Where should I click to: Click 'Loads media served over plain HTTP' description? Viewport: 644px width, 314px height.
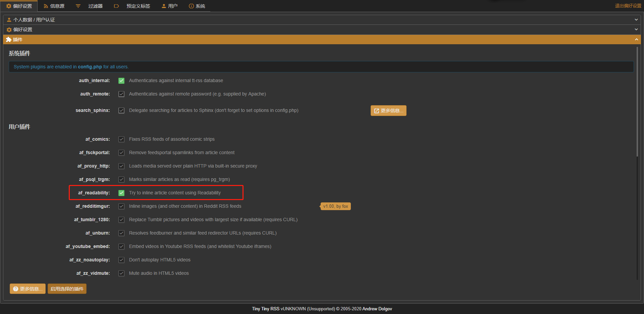[193, 166]
